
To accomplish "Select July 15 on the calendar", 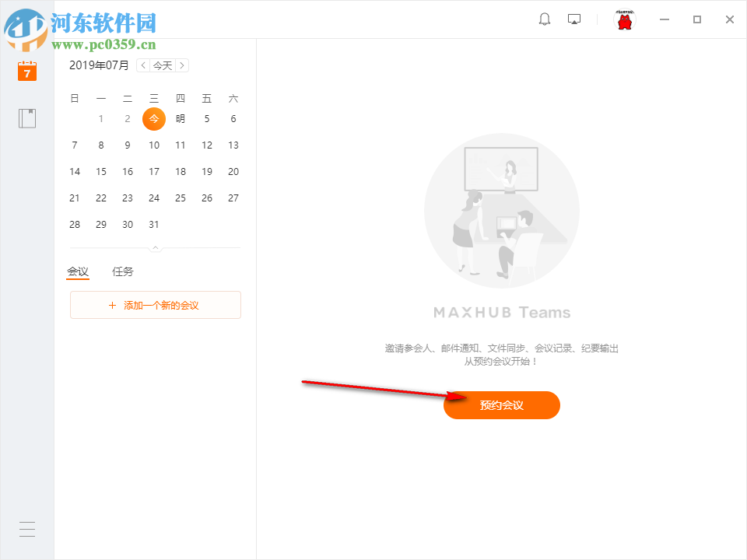I will [x=100, y=171].
